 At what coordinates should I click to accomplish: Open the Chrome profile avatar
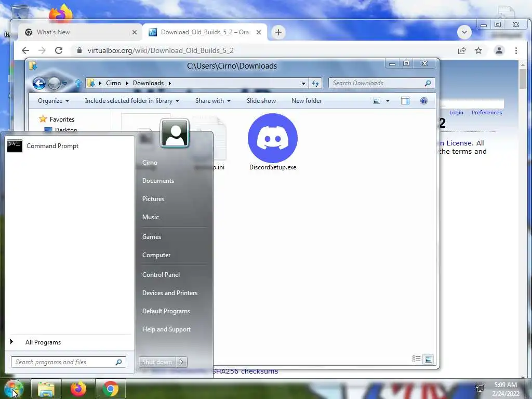point(499,50)
